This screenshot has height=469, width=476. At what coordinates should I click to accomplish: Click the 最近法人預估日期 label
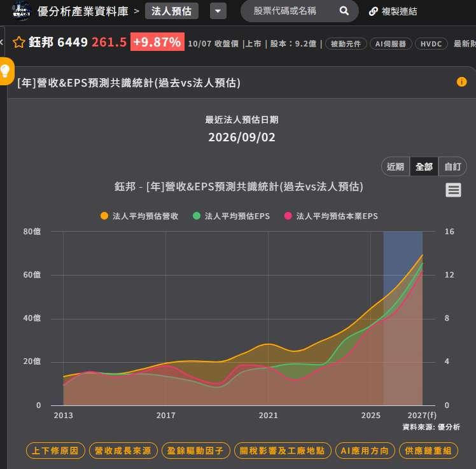[x=242, y=120]
